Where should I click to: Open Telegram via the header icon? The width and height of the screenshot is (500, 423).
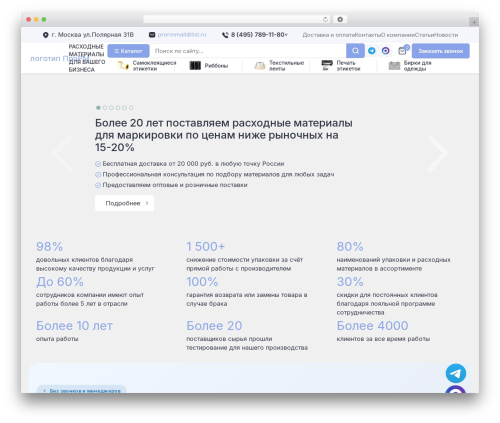click(372, 51)
